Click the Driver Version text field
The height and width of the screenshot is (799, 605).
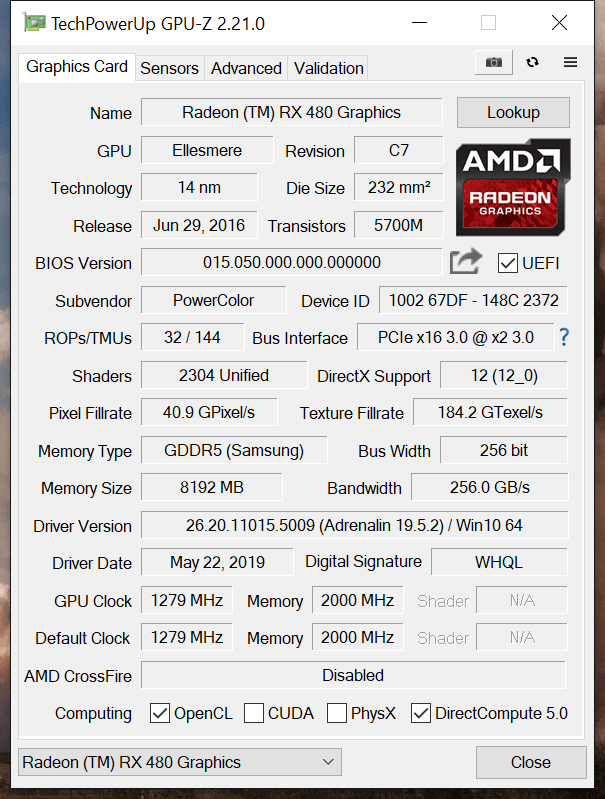(x=354, y=525)
